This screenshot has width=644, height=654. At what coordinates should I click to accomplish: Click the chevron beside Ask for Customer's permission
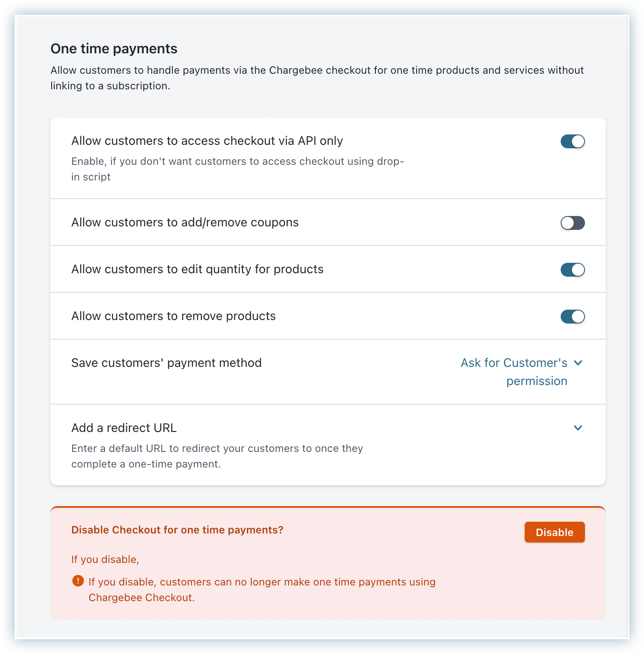(x=578, y=363)
